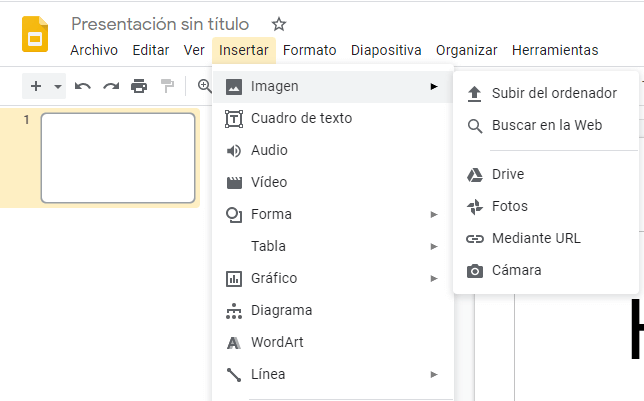Click the Google Drive triangle icon

475,175
